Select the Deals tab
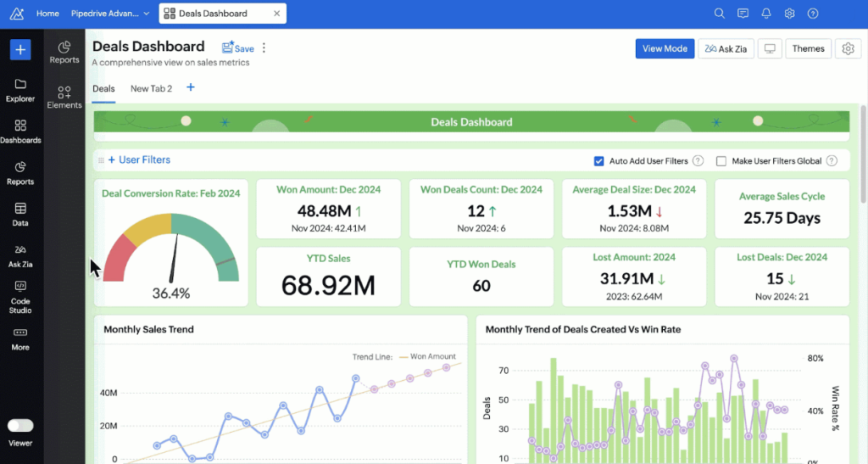Viewport: 868px width, 464px height. [103, 88]
